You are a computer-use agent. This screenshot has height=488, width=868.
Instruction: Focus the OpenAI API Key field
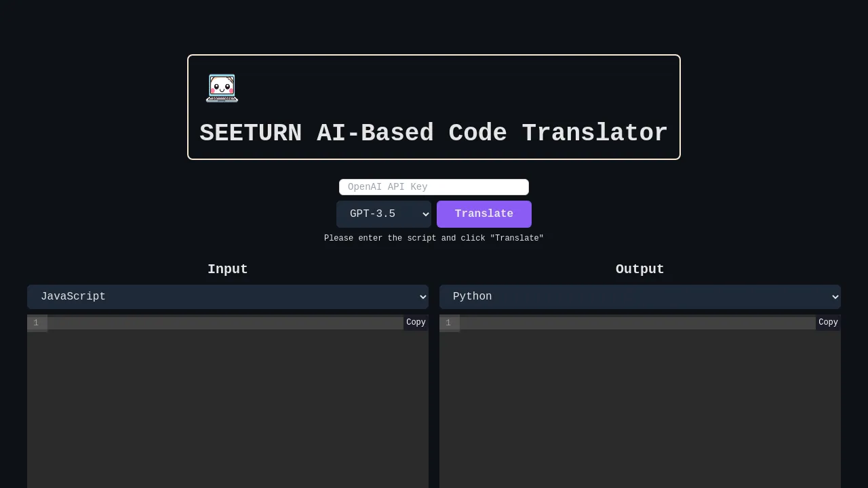coord(434,187)
